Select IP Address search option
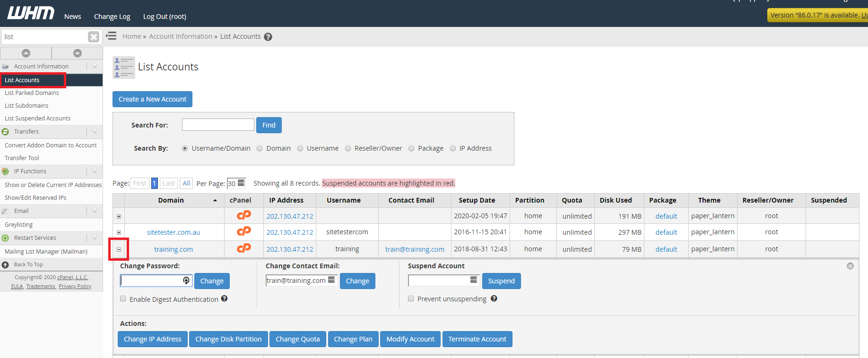The image size is (868, 358). (453, 148)
